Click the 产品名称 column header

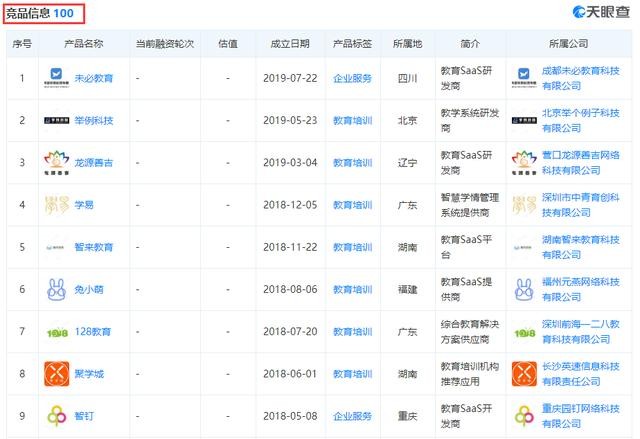point(84,44)
